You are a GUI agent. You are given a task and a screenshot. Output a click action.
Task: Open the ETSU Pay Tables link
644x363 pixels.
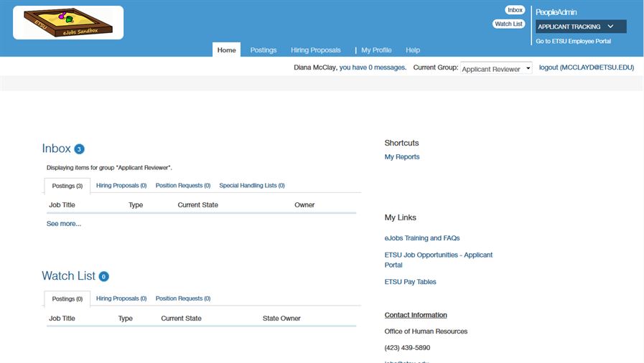[x=410, y=282]
